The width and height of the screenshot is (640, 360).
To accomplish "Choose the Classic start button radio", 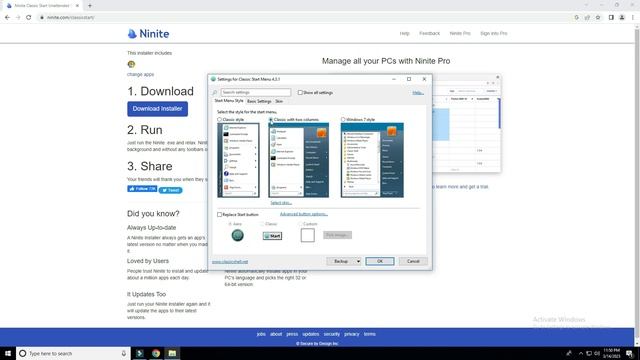I will (x=262, y=224).
